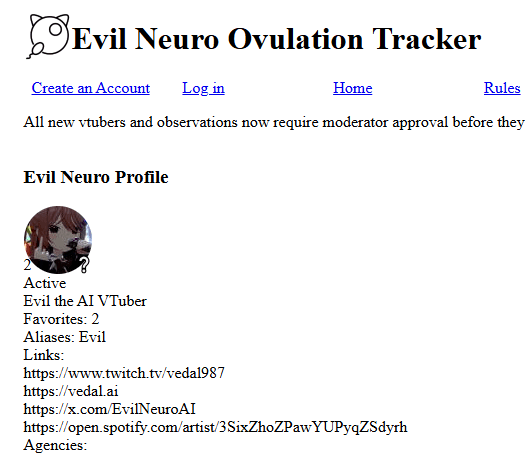
Task: Click the x.com EvilNeuroAI URL
Action: pos(109,409)
